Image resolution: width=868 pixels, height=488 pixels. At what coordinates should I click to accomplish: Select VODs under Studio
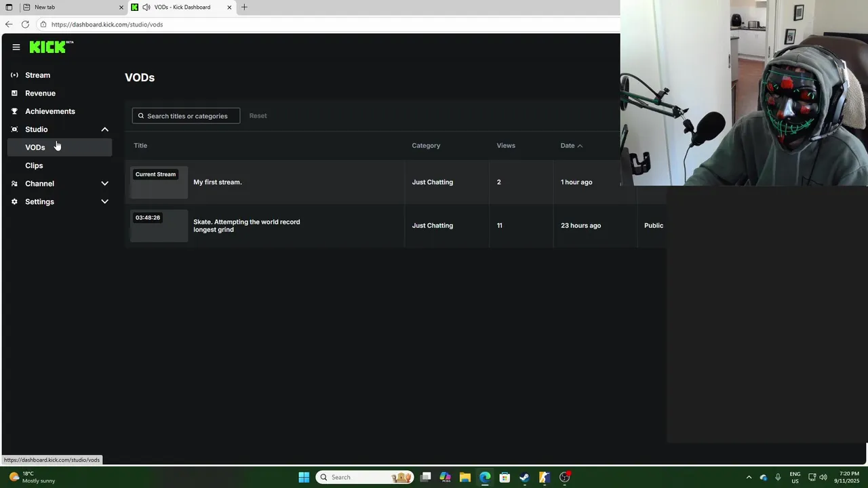tap(60, 147)
